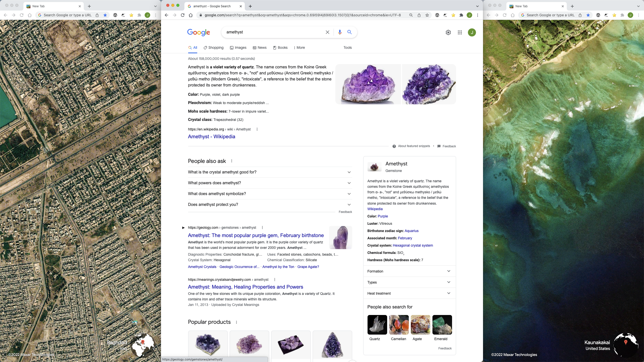644x362 pixels.
Task: Click the home button in the middle window
Action: (x=191, y=15)
